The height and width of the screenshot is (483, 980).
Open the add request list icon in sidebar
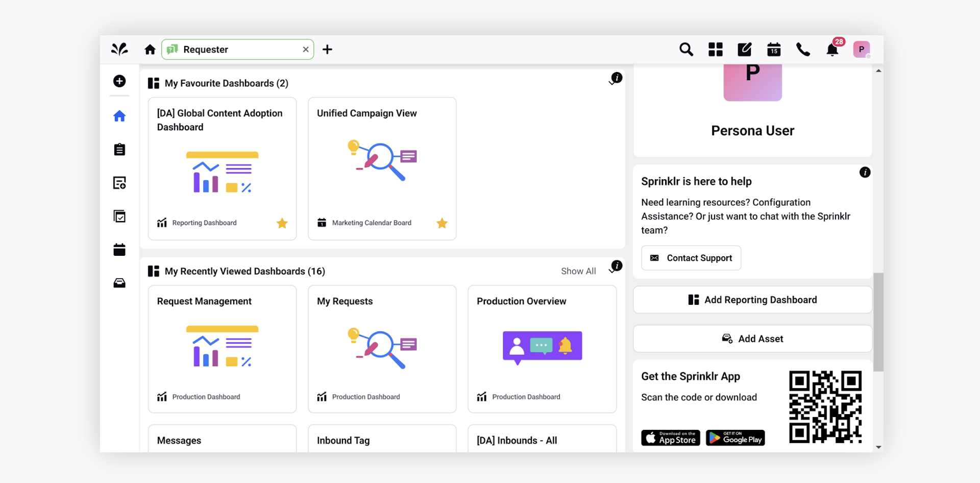[119, 183]
